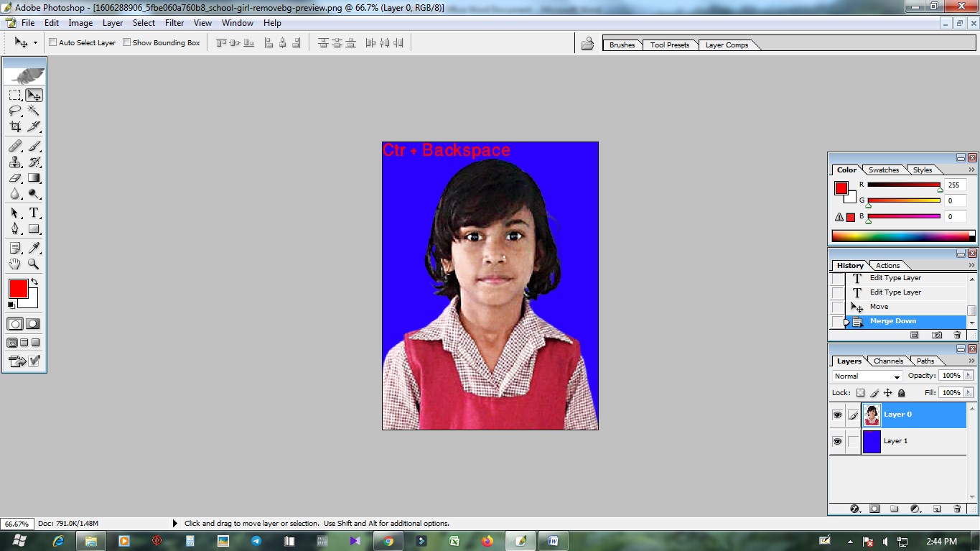Image resolution: width=980 pixels, height=551 pixels.
Task: Reset default foreground and background colors
Action: tap(11, 305)
